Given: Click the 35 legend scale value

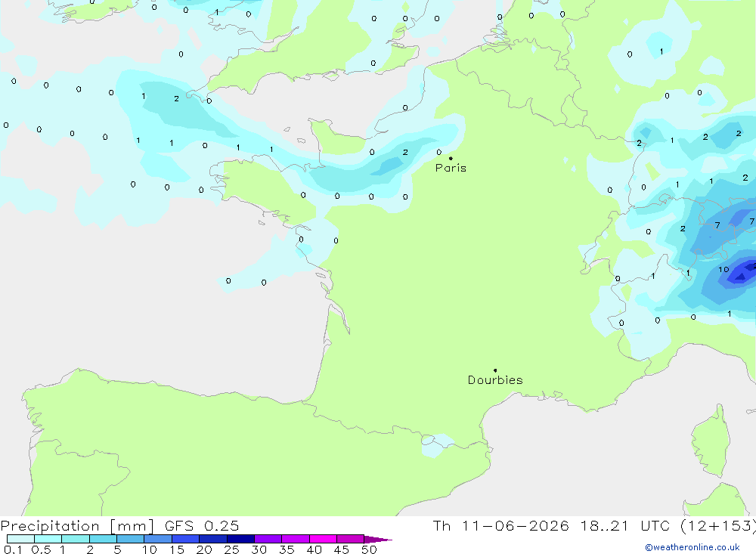Looking at the screenshot, I should point(287,549).
